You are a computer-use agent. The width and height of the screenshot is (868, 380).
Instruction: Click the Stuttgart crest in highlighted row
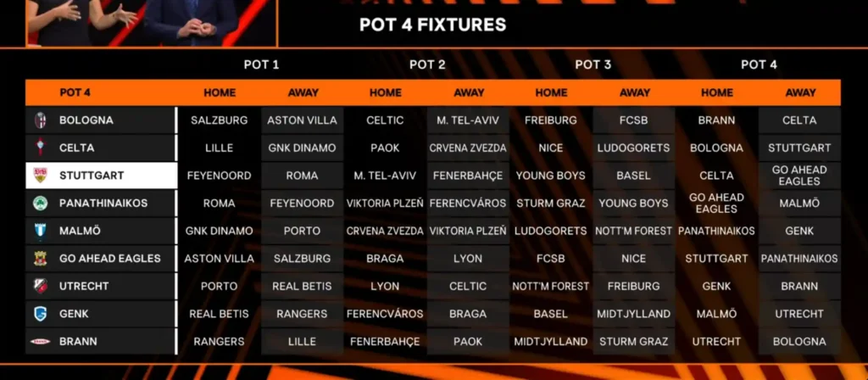(x=40, y=176)
